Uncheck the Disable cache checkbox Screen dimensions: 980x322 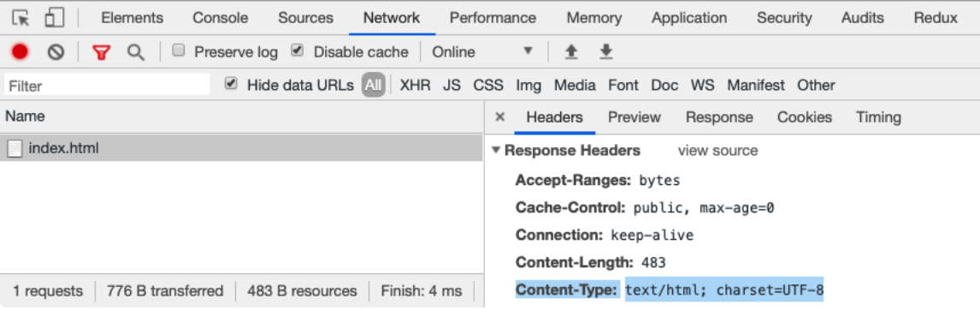coord(298,51)
